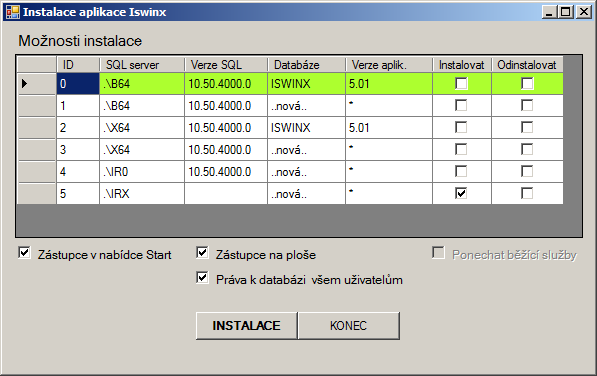The image size is (597, 376).
Task: Close the Instalace aplikace Iswinx window
Action: pyautogui.click(x=584, y=12)
